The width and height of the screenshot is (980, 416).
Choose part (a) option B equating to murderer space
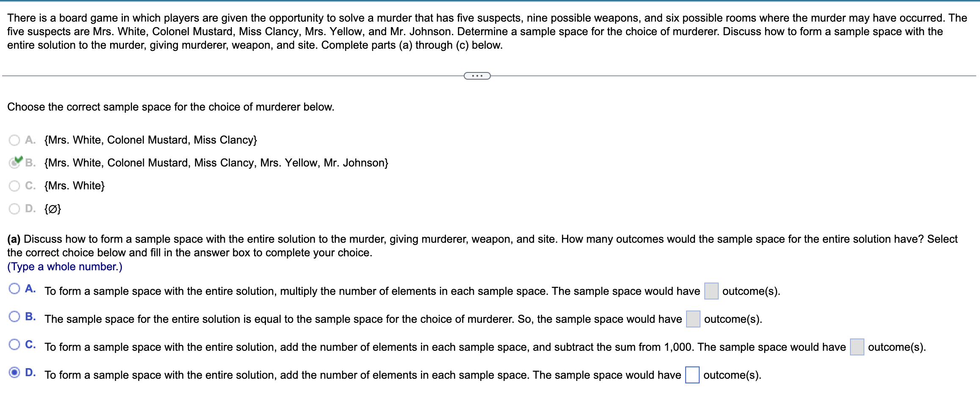(15, 316)
